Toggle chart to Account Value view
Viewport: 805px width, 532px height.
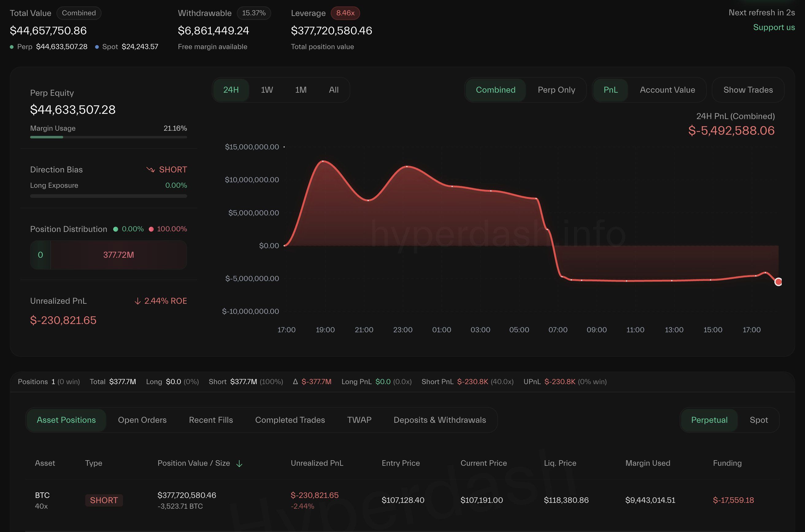click(667, 90)
